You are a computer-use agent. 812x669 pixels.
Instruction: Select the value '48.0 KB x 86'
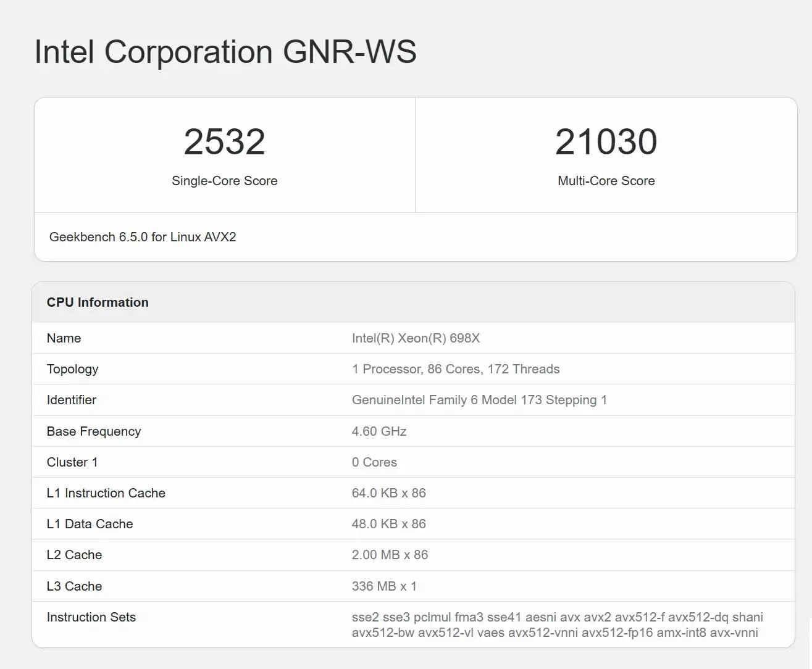(x=389, y=524)
